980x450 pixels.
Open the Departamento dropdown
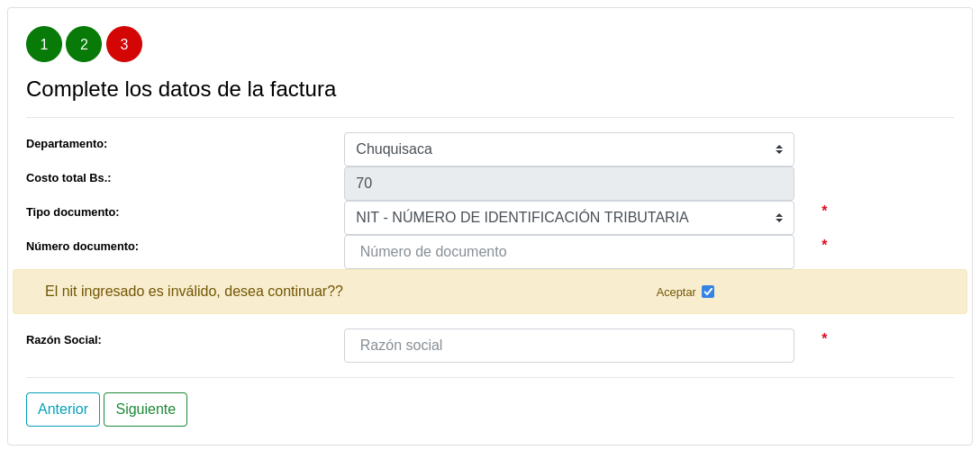[x=568, y=149]
